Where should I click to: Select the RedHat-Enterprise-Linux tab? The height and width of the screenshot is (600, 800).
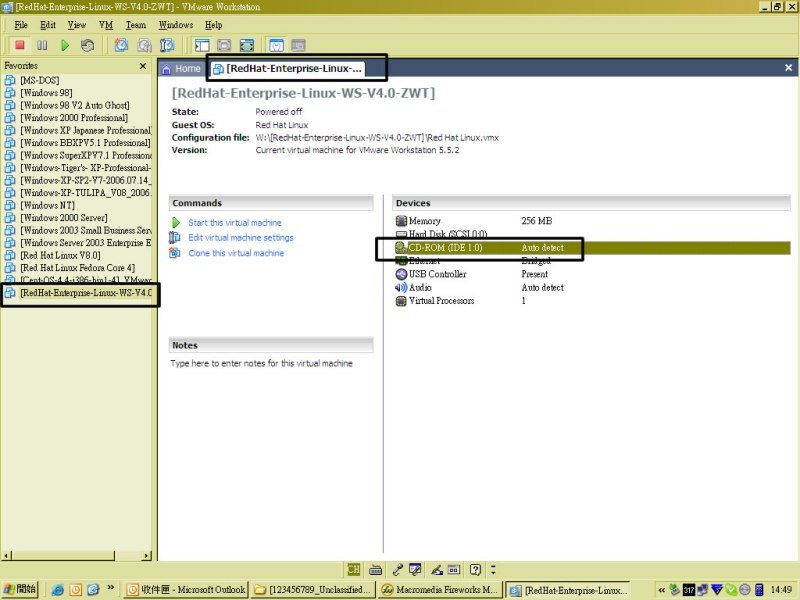tap(288, 68)
